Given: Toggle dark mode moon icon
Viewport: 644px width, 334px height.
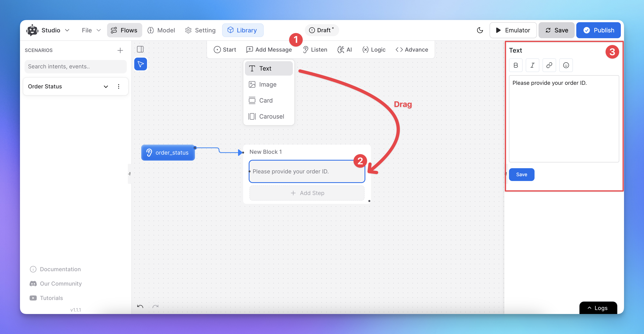Looking at the screenshot, I should coord(480,30).
